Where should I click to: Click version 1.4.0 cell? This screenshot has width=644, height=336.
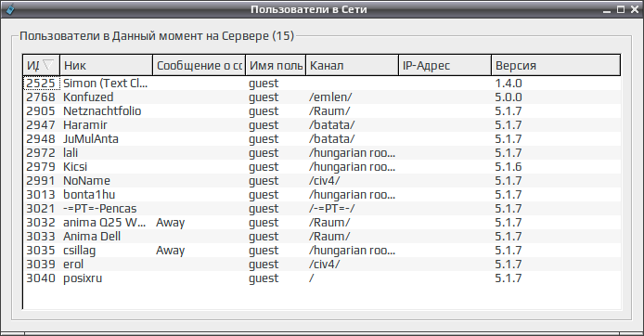click(508, 84)
